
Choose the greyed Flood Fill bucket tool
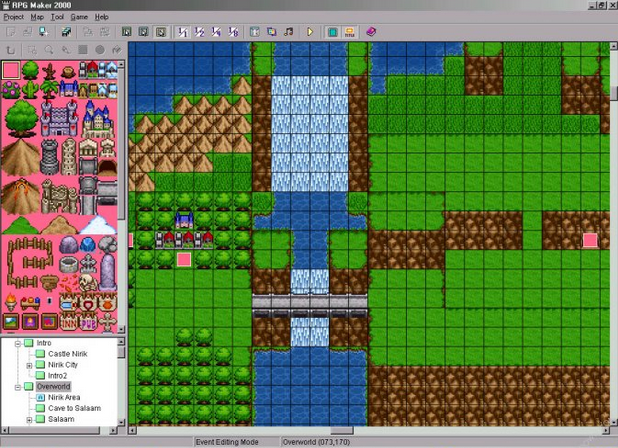(117, 50)
